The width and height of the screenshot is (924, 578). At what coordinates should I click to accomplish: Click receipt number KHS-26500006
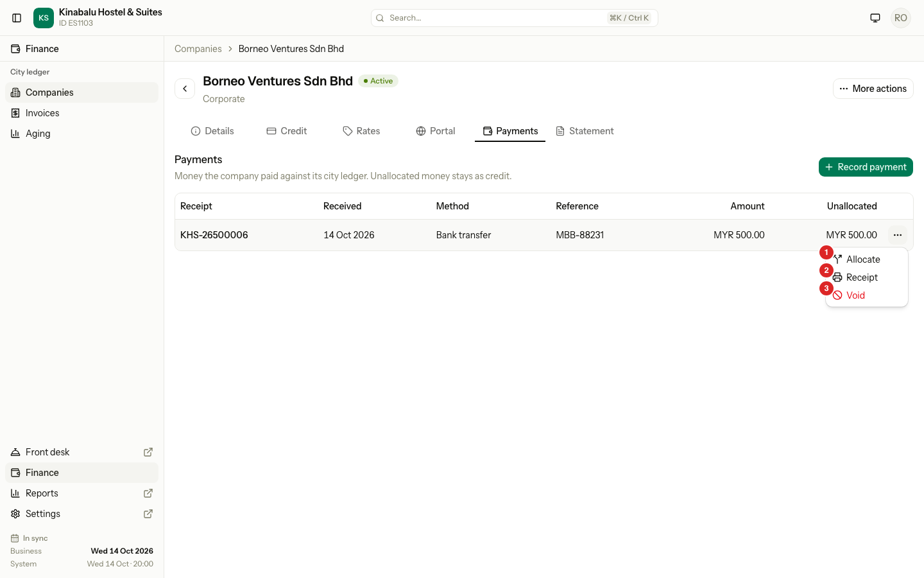pyautogui.click(x=214, y=235)
